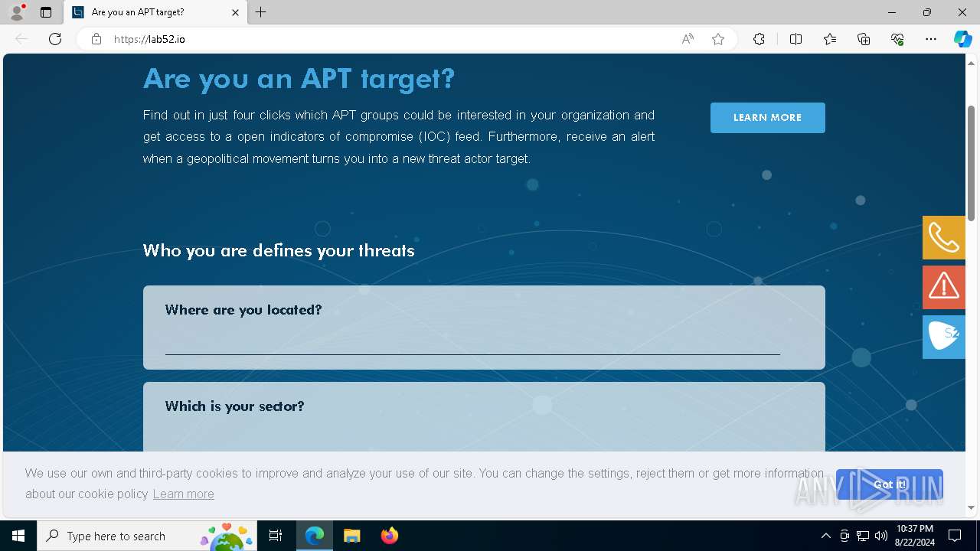Viewport: 980px width, 551px height.
Task: Open Edge Settings and more menu
Action: click(931, 39)
